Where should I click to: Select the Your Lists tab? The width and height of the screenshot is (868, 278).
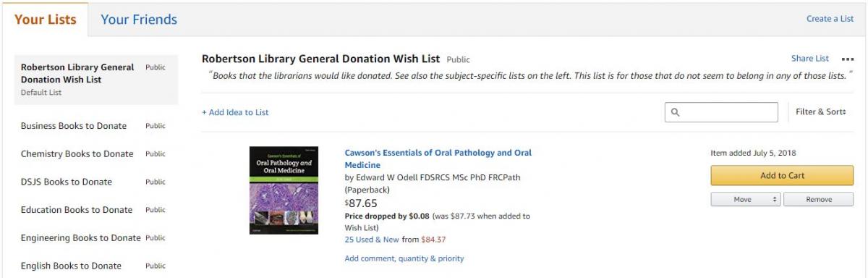(x=45, y=20)
